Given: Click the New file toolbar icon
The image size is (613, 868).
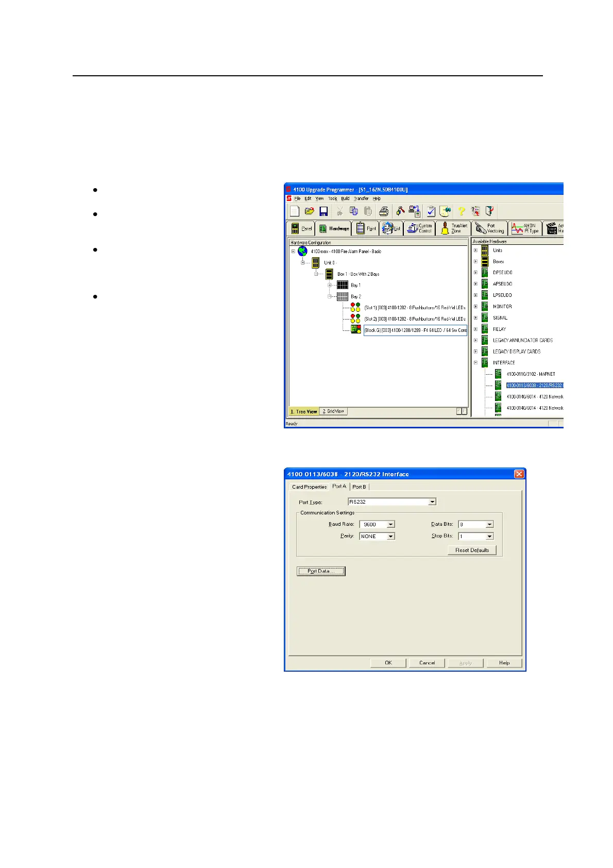Looking at the screenshot, I should pyautogui.click(x=294, y=211).
